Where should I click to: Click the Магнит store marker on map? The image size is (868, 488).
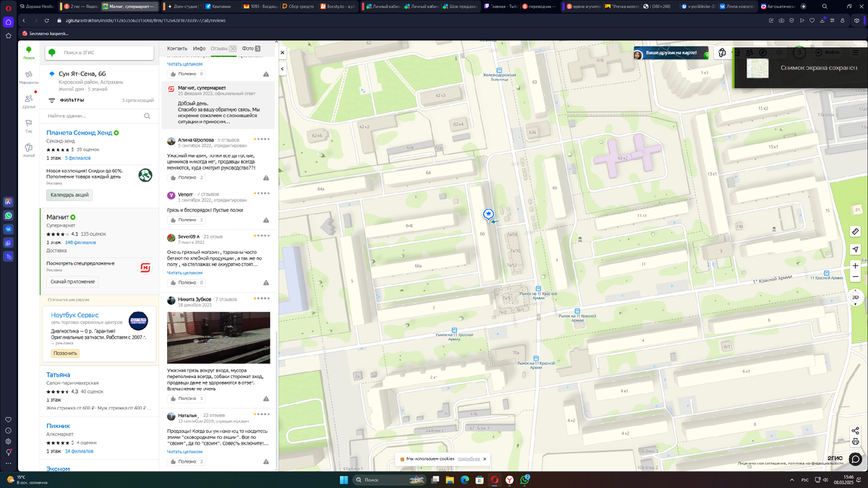coord(489,214)
